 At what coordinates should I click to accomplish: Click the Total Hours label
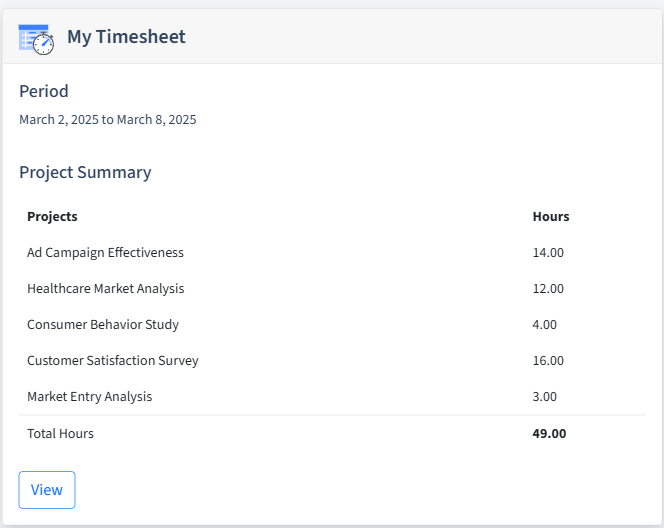pos(61,434)
